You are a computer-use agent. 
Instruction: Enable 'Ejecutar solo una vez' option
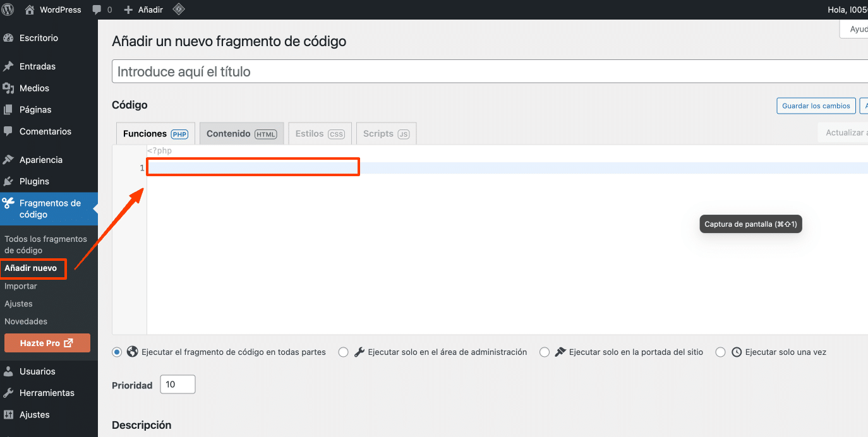720,352
